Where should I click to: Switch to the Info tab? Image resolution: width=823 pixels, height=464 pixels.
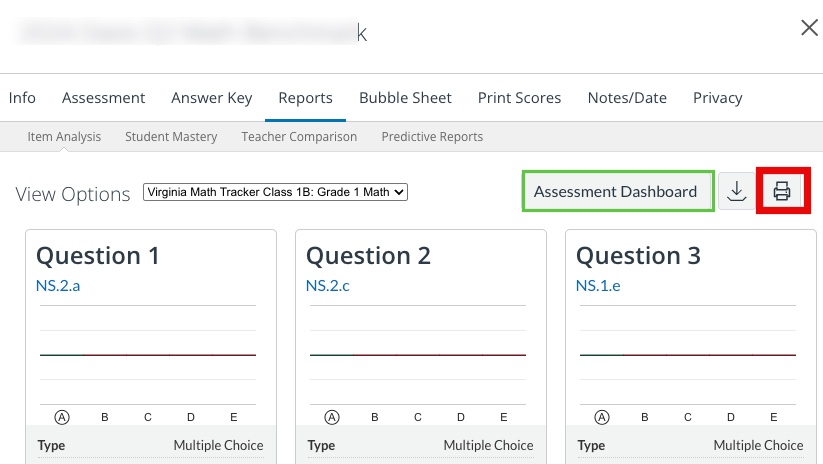(x=22, y=98)
